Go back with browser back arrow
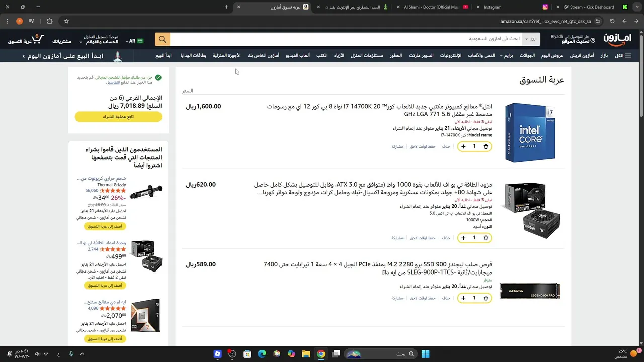Screen dimensions: 644x362 pyautogui.click(x=635, y=21)
